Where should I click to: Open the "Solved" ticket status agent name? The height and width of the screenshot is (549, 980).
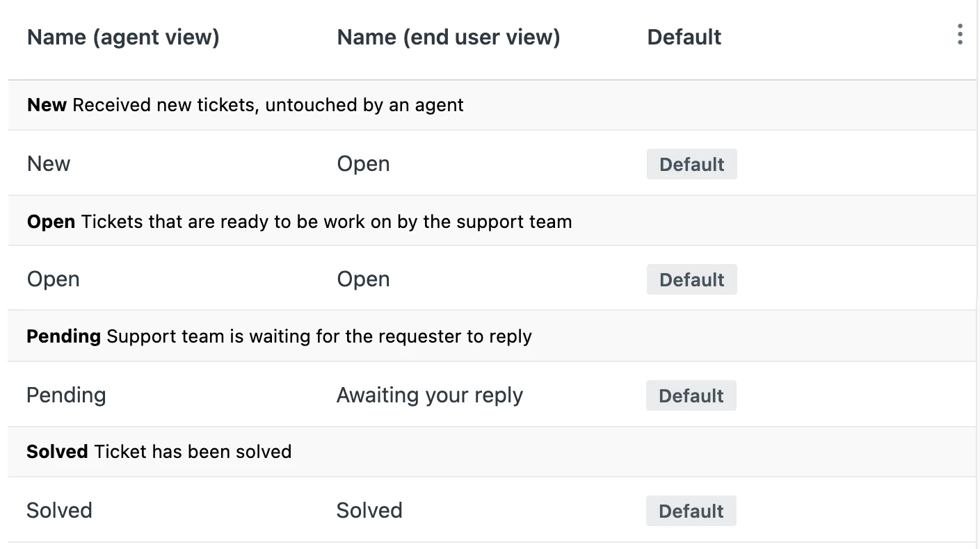coord(59,511)
